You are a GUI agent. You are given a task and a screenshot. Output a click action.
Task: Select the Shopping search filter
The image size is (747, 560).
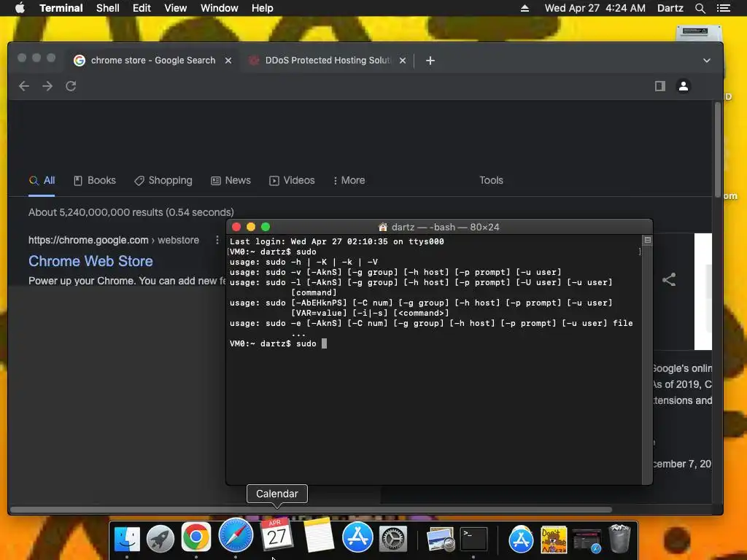point(163,181)
